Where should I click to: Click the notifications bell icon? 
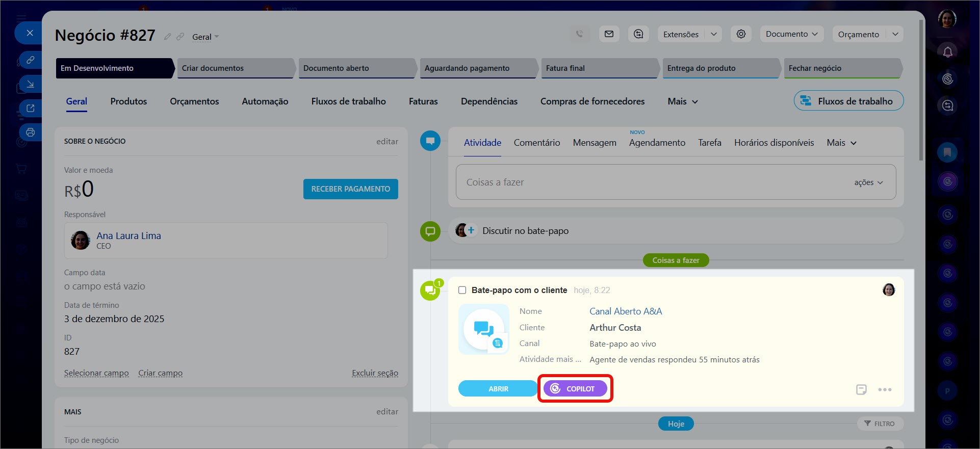(947, 52)
